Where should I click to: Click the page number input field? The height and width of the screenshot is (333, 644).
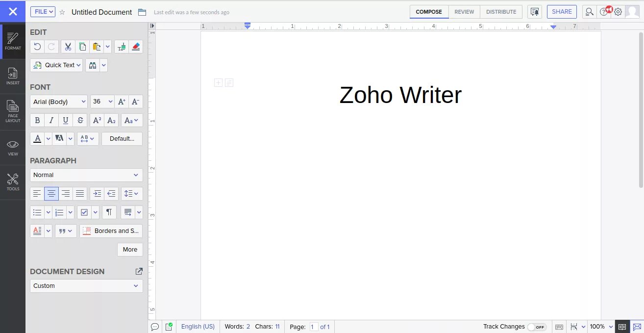pyautogui.click(x=314, y=327)
